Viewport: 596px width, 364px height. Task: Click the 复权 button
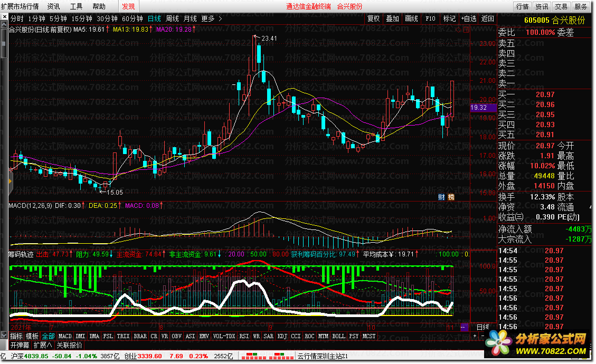point(374,18)
